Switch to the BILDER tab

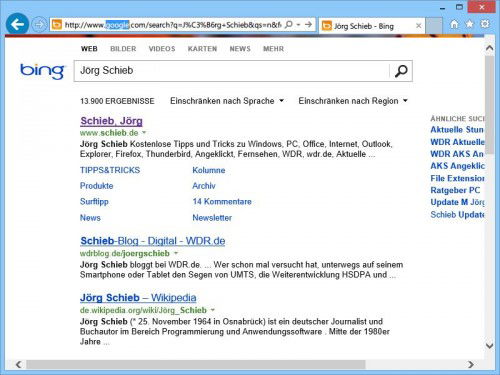(123, 49)
